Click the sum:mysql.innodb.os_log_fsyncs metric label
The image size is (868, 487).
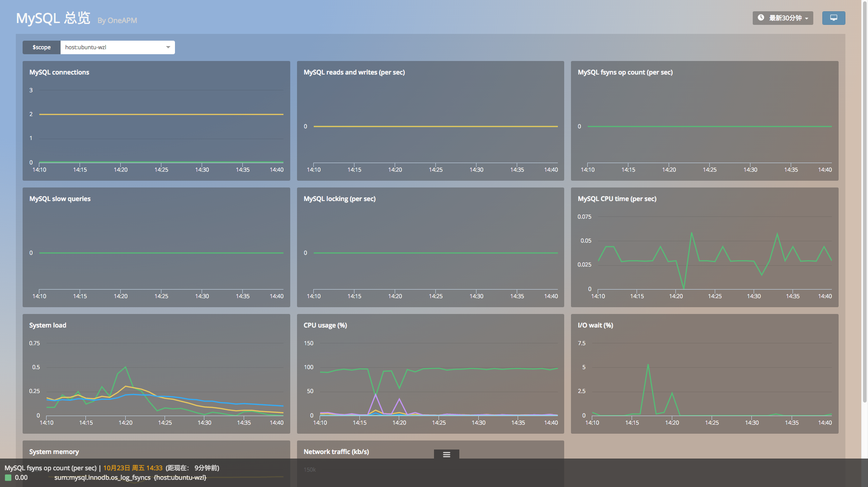click(103, 478)
